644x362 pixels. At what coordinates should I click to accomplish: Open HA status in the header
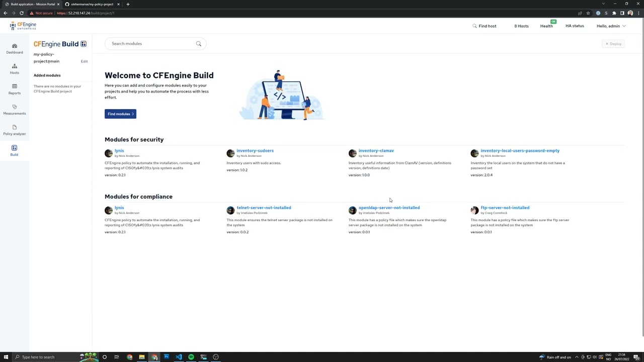click(x=575, y=26)
